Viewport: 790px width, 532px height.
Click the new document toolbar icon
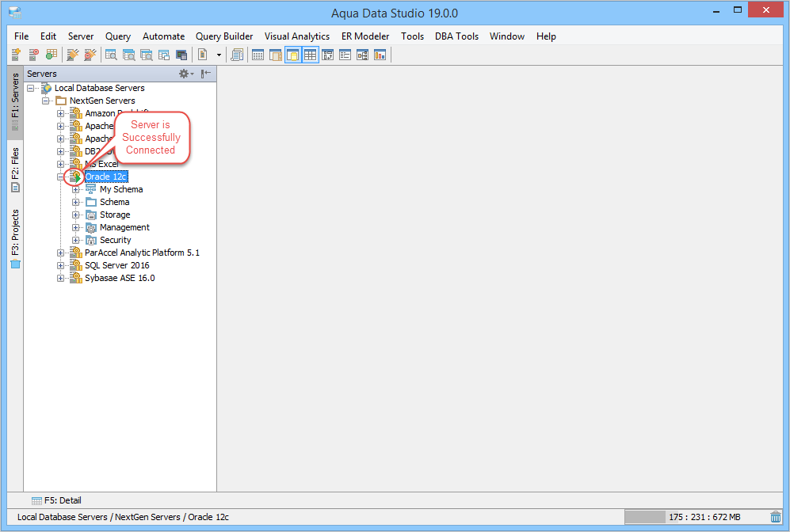click(x=203, y=55)
